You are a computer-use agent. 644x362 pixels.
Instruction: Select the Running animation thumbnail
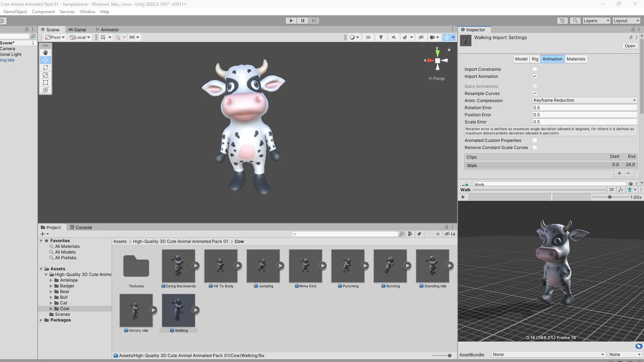[x=390, y=266]
